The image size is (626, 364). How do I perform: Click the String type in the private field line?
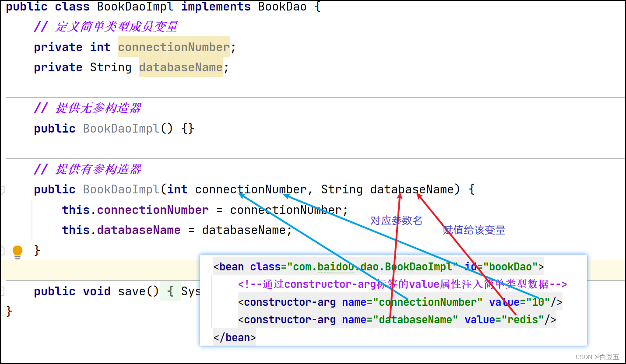111,67
